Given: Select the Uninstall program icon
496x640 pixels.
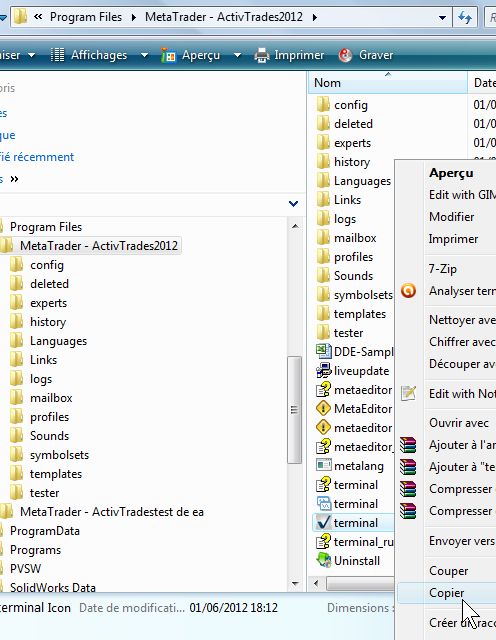Looking at the screenshot, I should coord(323,561).
